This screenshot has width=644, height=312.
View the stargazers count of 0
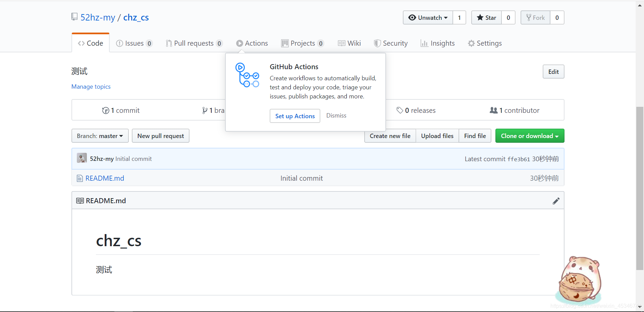pos(508,18)
